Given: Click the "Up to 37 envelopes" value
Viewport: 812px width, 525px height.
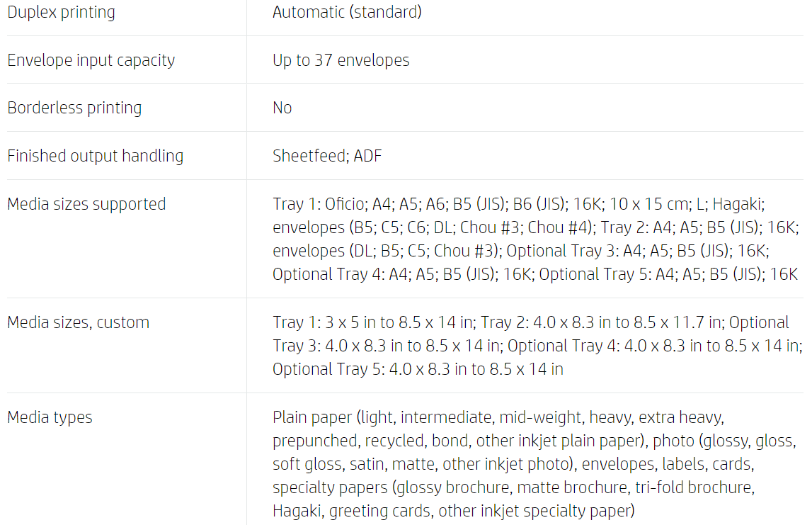Looking at the screenshot, I should coord(341,60).
